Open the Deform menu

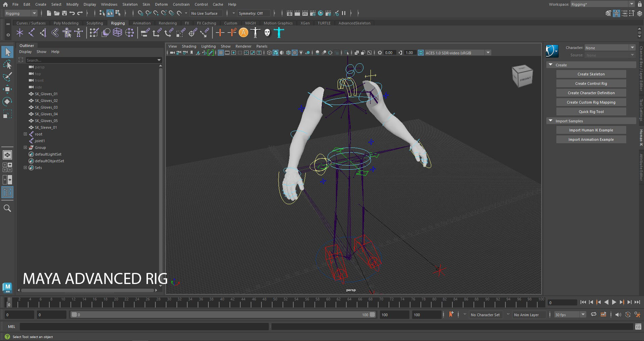point(161,4)
